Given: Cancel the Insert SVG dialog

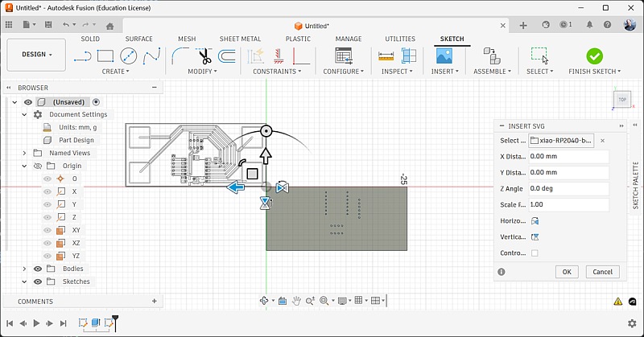Looking at the screenshot, I should coord(602,272).
